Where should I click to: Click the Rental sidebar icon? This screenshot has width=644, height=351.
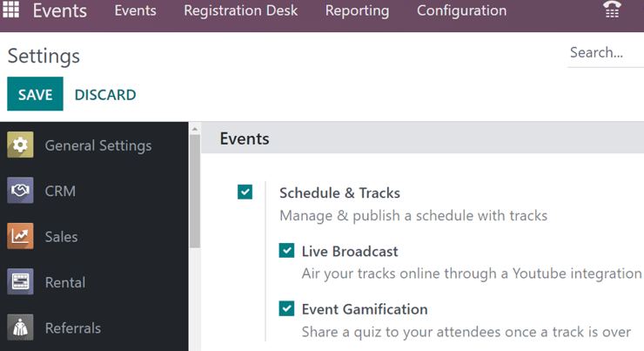[20, 282]
